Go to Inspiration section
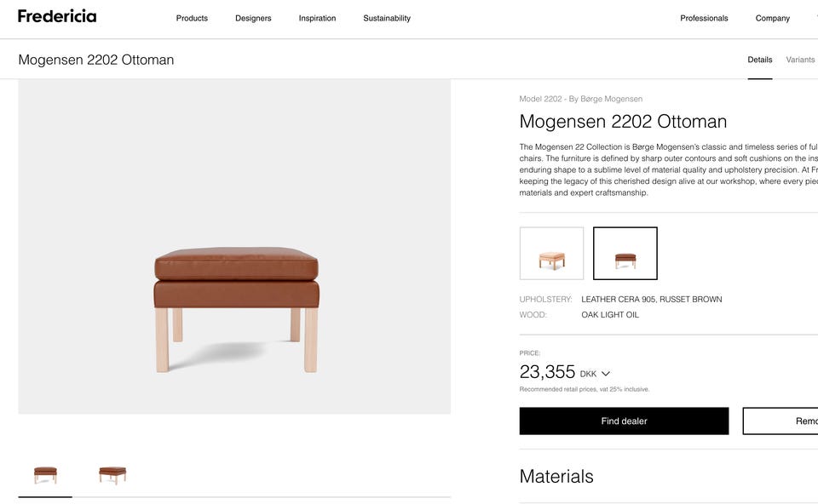 pyautogui.click(x=317, y=18)
